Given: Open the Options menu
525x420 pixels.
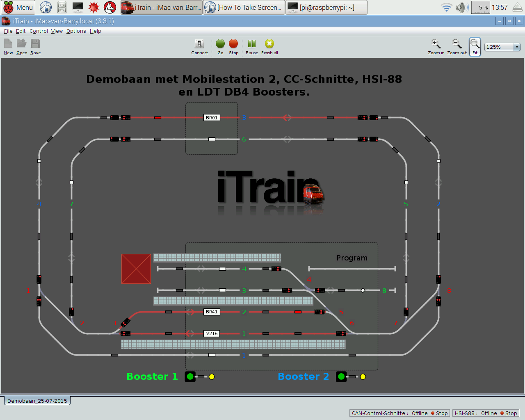Looking at the screenshot, I should coord(76,31).
